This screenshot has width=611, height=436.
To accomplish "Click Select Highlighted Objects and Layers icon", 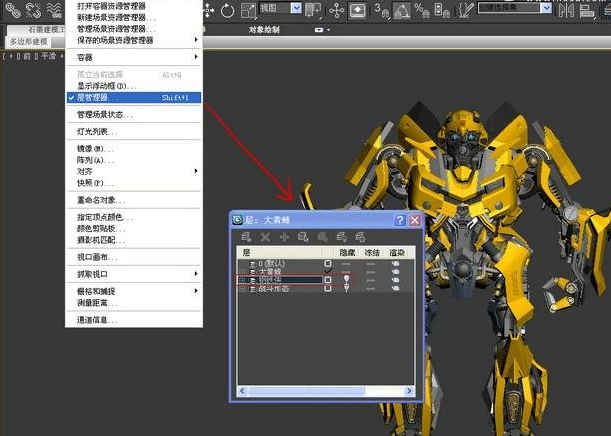I will click(x=304, y=237).
